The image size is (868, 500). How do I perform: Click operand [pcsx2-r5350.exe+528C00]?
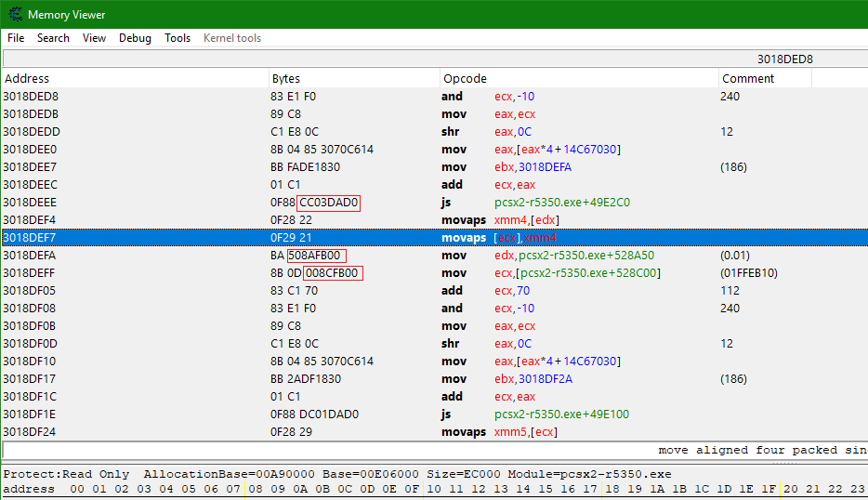[x=588, y=273]
